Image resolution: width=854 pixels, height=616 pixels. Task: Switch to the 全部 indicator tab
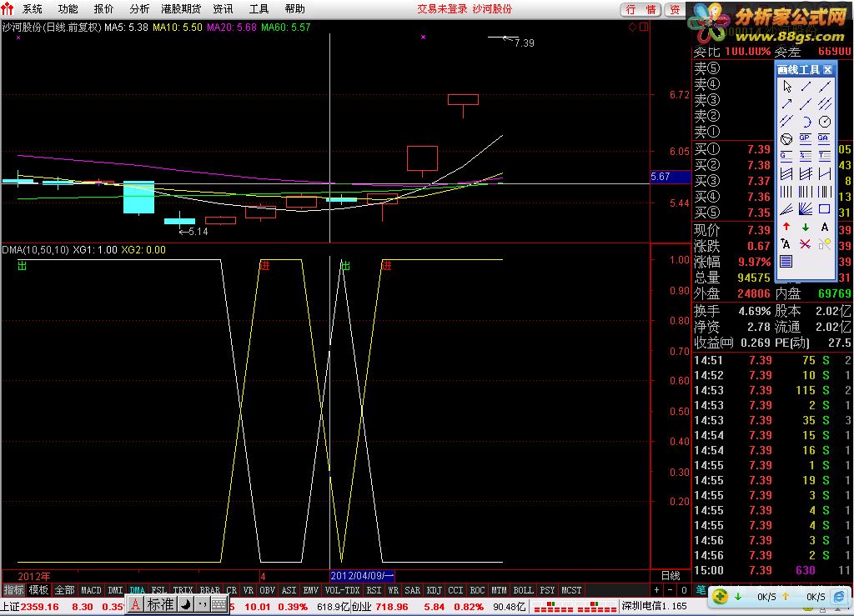[64, 590]
